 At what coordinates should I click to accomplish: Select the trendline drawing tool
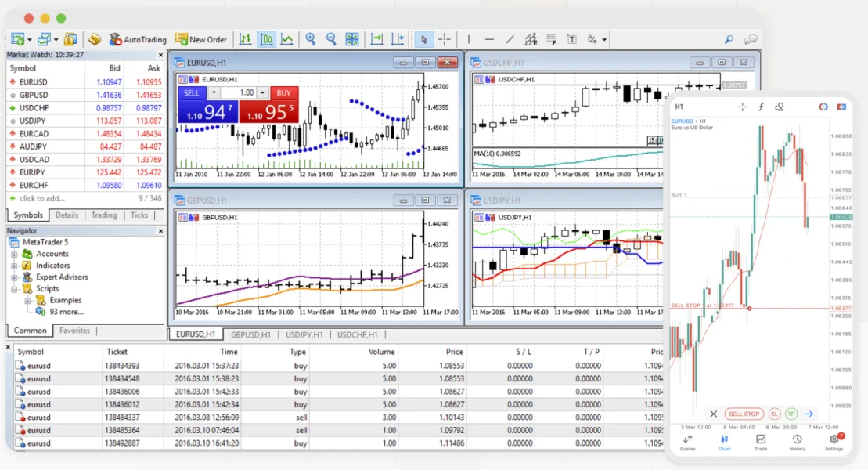click(x=510, y=39)
